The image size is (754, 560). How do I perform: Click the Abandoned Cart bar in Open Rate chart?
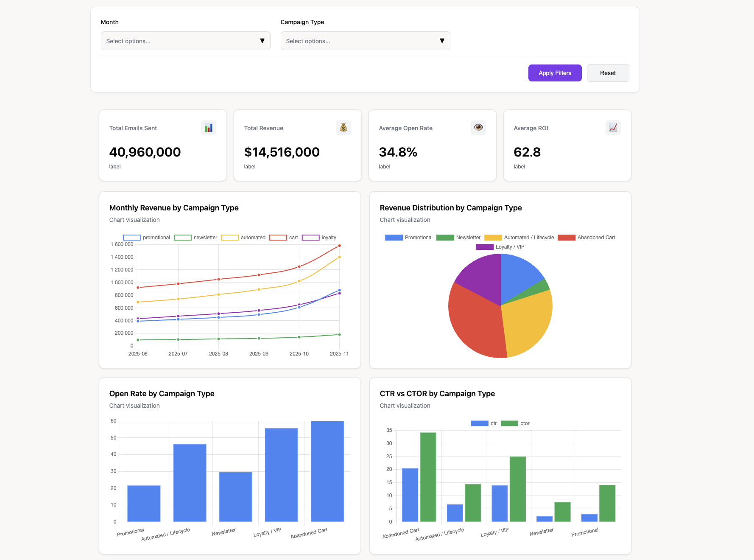pyautogui.click(x=327, y=471)
